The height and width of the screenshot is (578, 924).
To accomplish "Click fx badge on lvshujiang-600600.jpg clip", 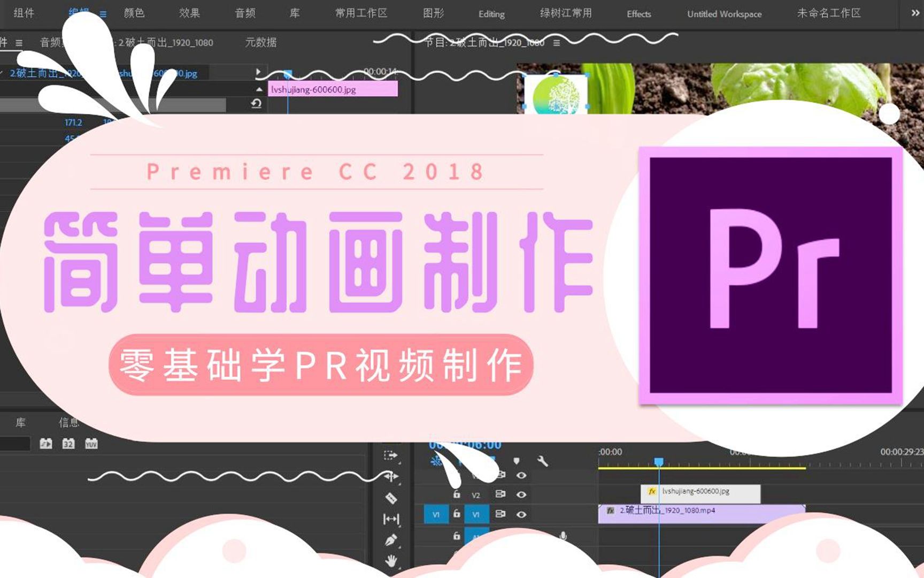I will pos(652,491).
